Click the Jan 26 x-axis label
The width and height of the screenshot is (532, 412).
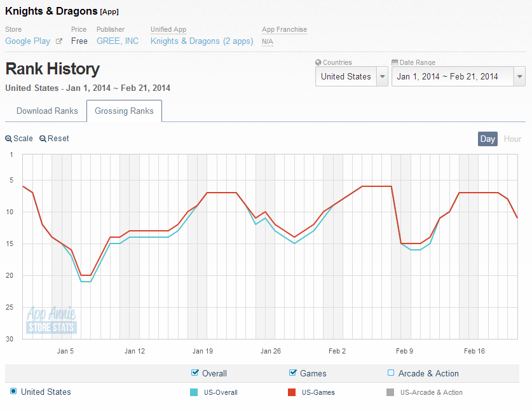pyautogui.click(x=270, y=351)
